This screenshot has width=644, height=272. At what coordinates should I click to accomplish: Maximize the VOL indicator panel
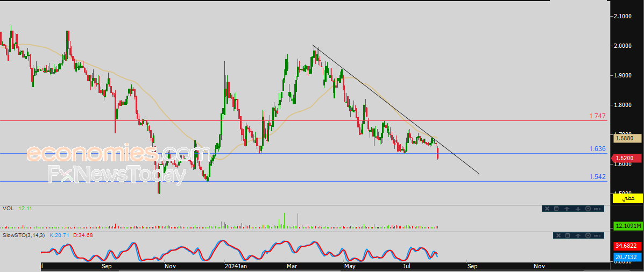pos(556,209)
